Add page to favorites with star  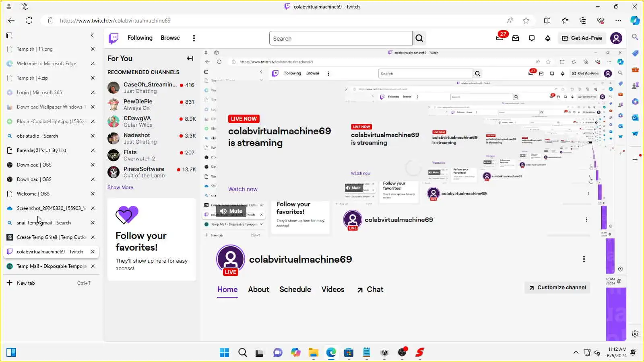526,21
